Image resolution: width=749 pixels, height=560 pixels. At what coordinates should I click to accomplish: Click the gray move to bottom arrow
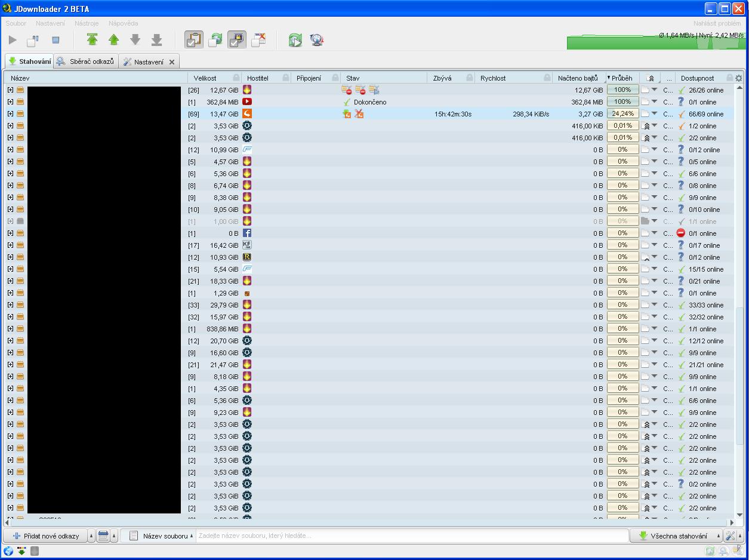156,40
